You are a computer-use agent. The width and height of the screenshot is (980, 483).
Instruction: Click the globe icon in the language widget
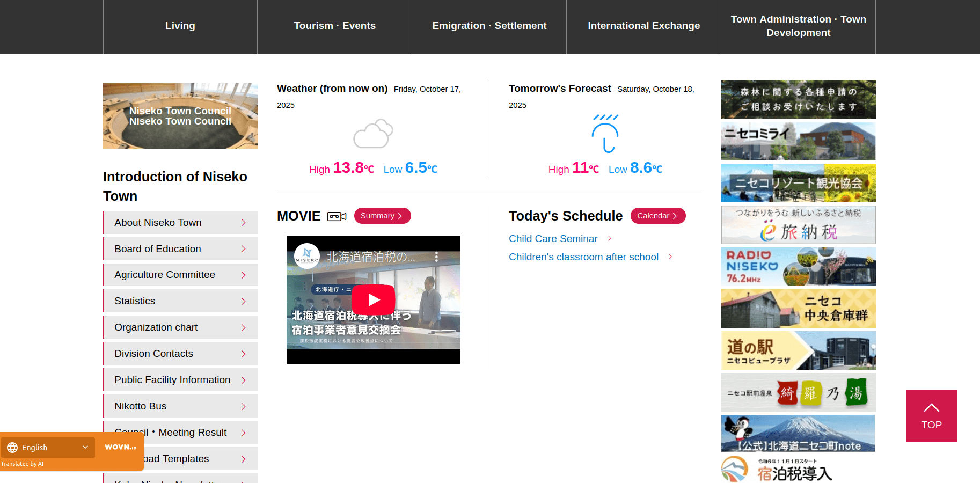click(12, 448)
